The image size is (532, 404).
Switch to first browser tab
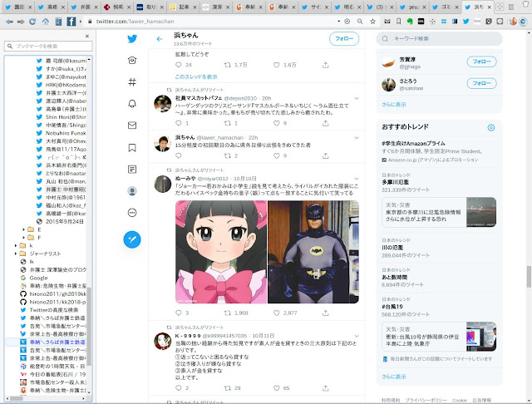17,7
